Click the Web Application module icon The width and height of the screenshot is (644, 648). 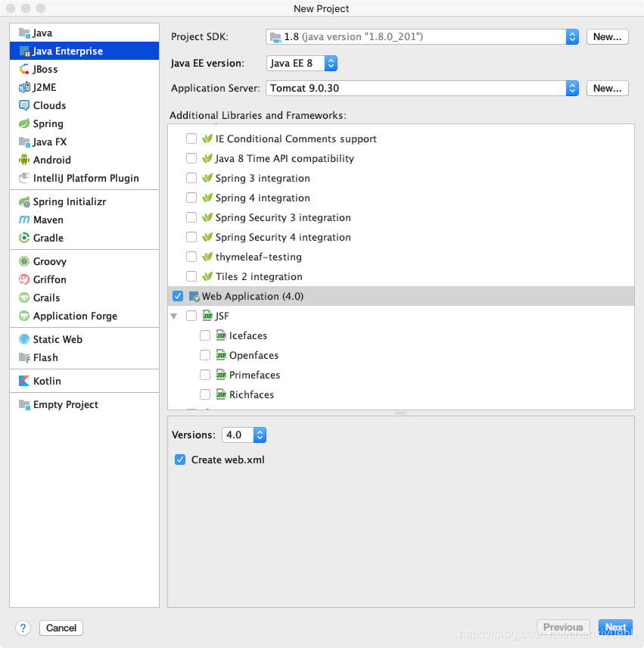[194, 296]
